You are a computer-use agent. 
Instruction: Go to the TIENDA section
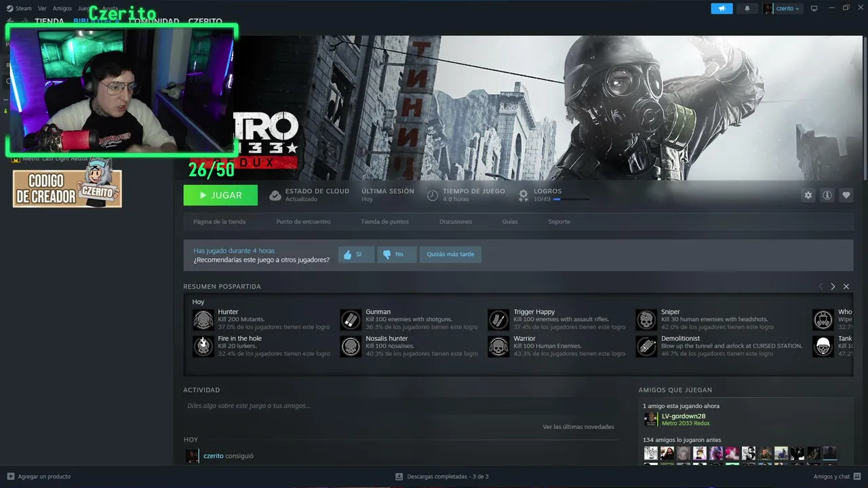50,22
